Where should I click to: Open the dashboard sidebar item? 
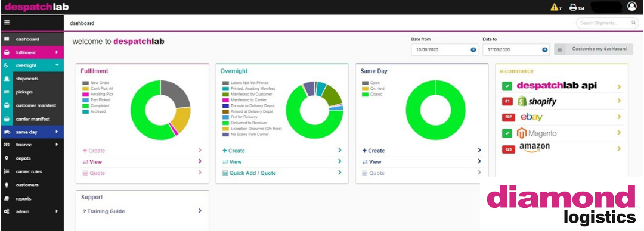[x=32, y=39]
